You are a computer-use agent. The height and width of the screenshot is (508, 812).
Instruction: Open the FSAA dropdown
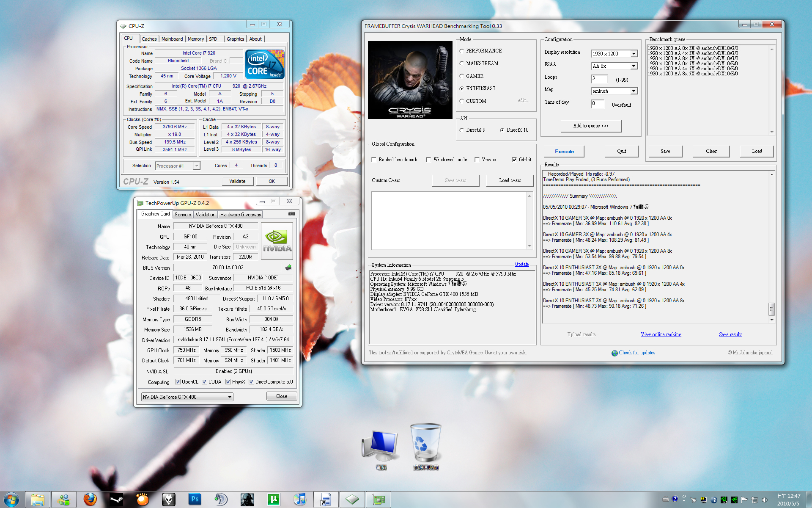pyautogui.click(x=634, y=66)
